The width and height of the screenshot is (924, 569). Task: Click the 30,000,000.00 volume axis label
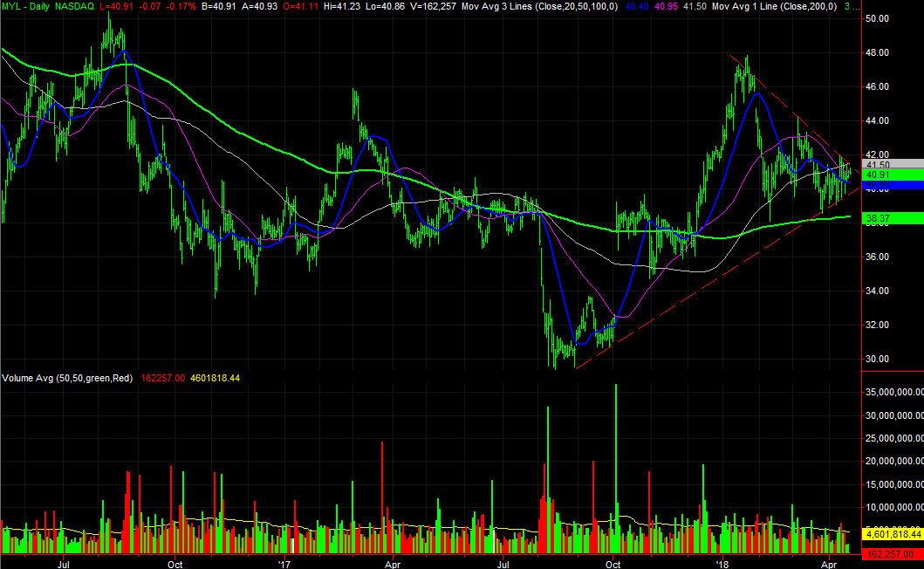point(894,415)
